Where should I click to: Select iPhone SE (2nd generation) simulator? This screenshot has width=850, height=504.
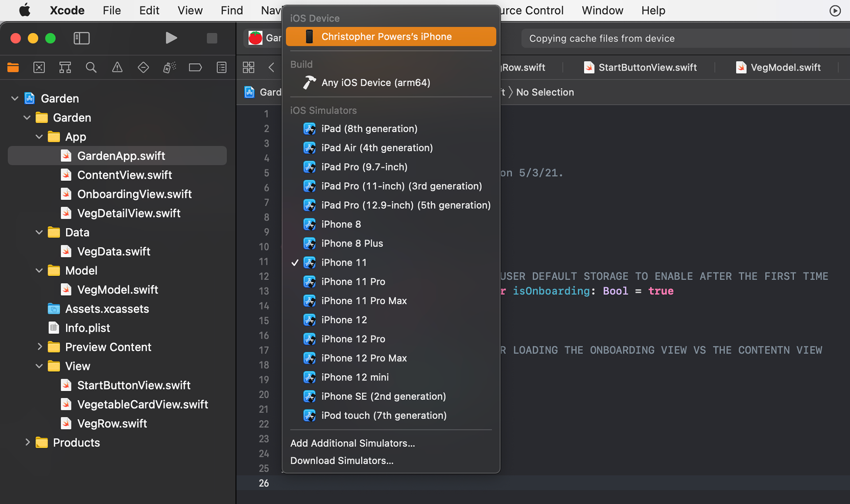391,396
